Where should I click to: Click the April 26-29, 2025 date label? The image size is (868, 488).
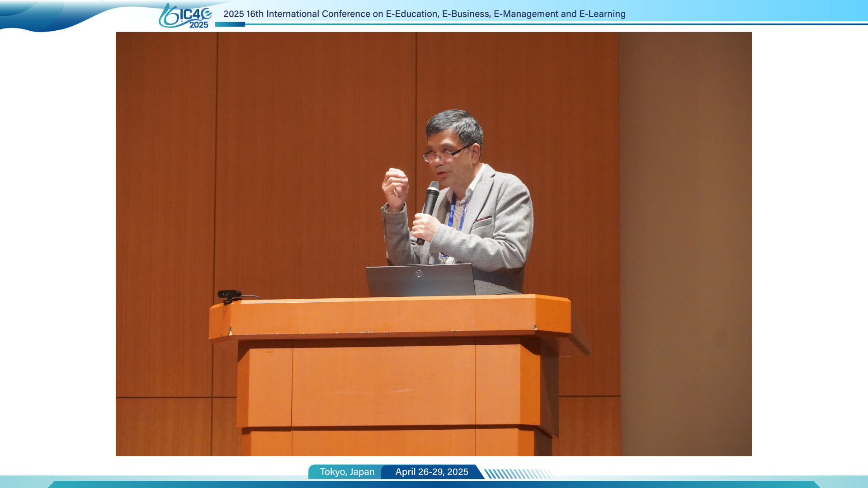pos(431,472)
